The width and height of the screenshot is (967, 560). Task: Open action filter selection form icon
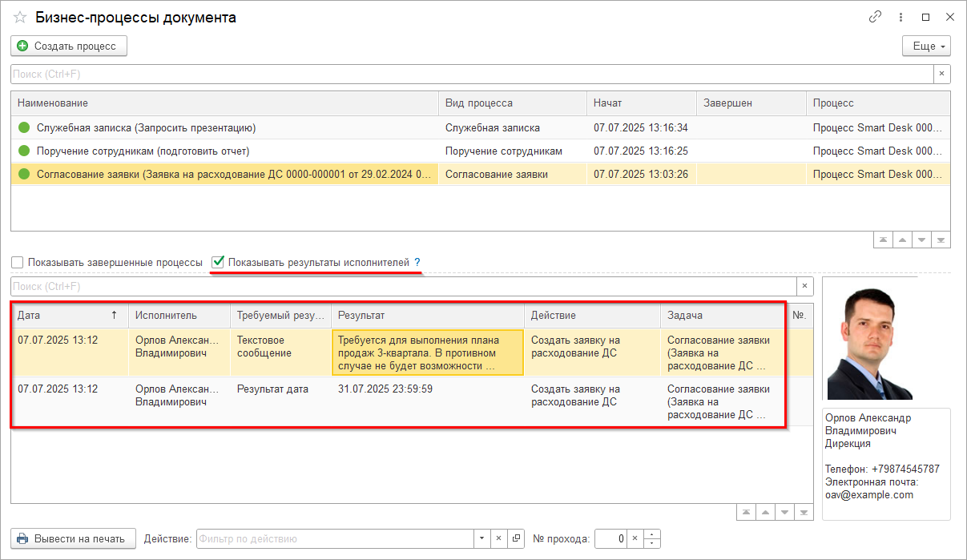517,538
